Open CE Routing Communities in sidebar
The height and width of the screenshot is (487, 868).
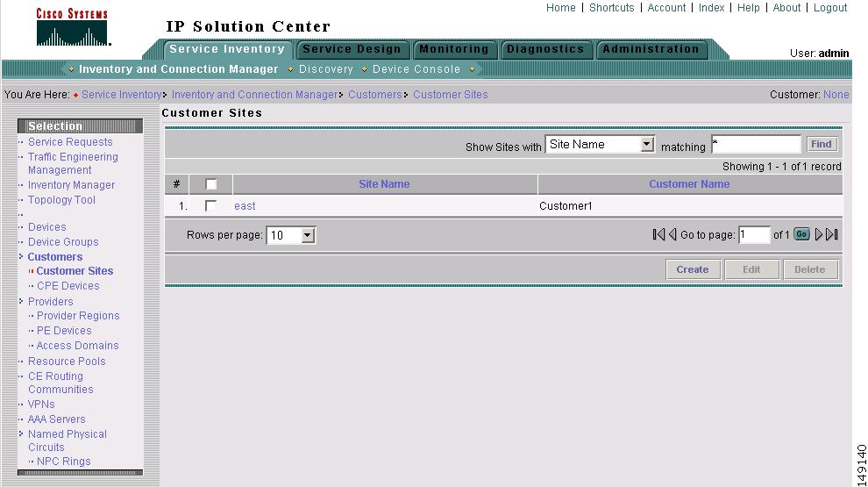pyautogui.click(x=60, y=383)
